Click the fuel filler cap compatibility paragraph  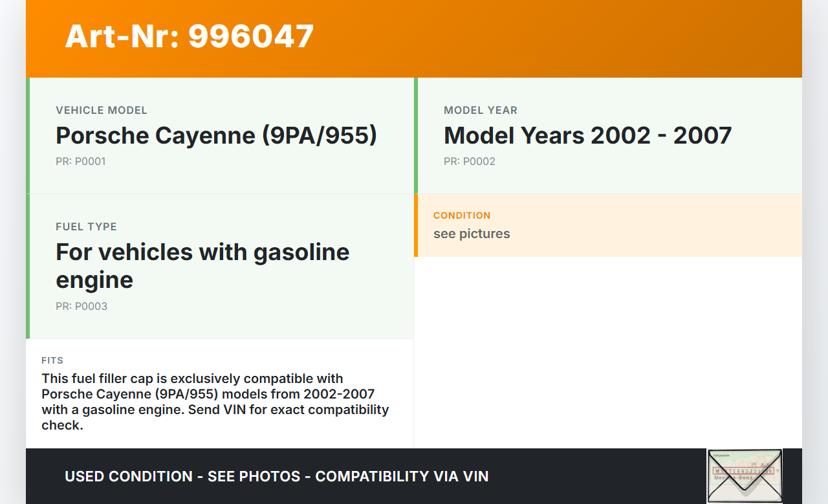(x=215, y=401)
